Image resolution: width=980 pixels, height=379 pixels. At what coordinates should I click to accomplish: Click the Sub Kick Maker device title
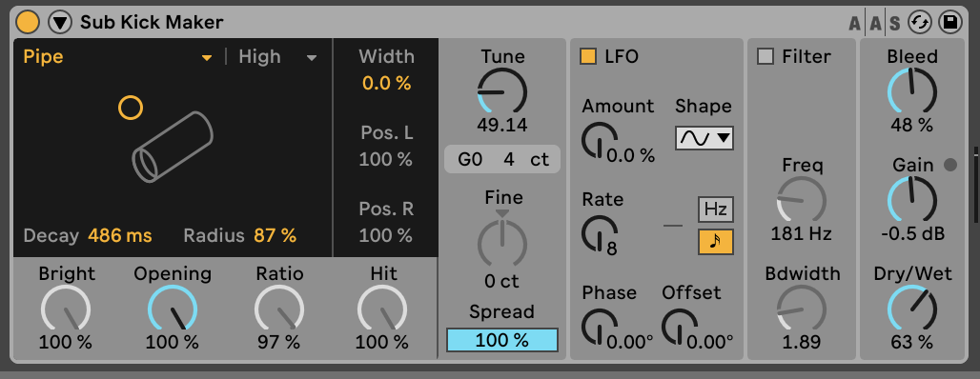(x=152, y=23)
